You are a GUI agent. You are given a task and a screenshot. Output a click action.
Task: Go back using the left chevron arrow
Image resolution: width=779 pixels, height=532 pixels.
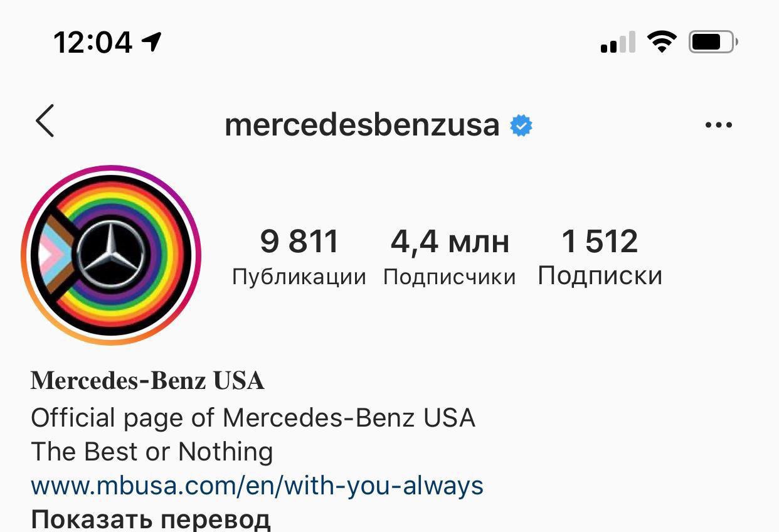(45, 121)
